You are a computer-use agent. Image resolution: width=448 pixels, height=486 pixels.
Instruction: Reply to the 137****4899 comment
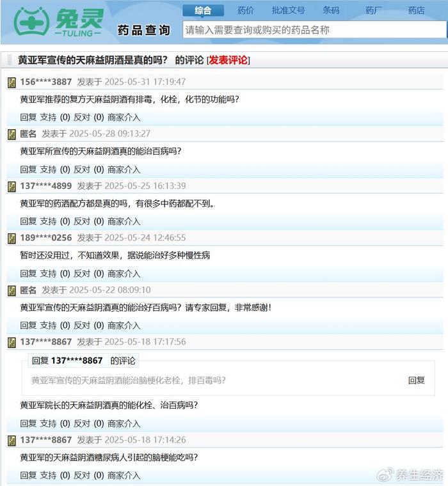coord(28,221)
